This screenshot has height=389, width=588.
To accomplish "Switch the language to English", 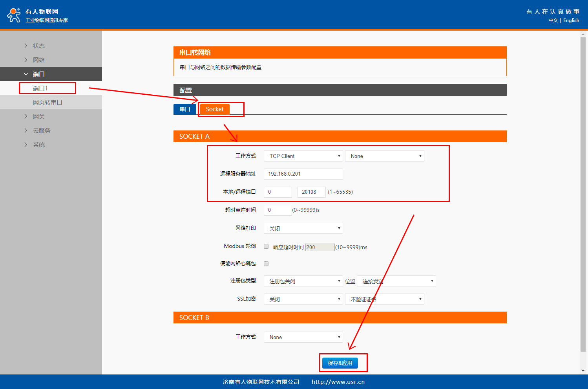I will [571, 20].
